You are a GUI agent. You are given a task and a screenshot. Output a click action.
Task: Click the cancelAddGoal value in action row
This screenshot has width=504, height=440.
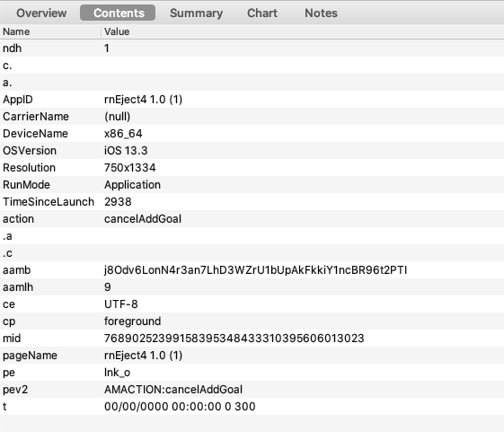coord(143,219)
